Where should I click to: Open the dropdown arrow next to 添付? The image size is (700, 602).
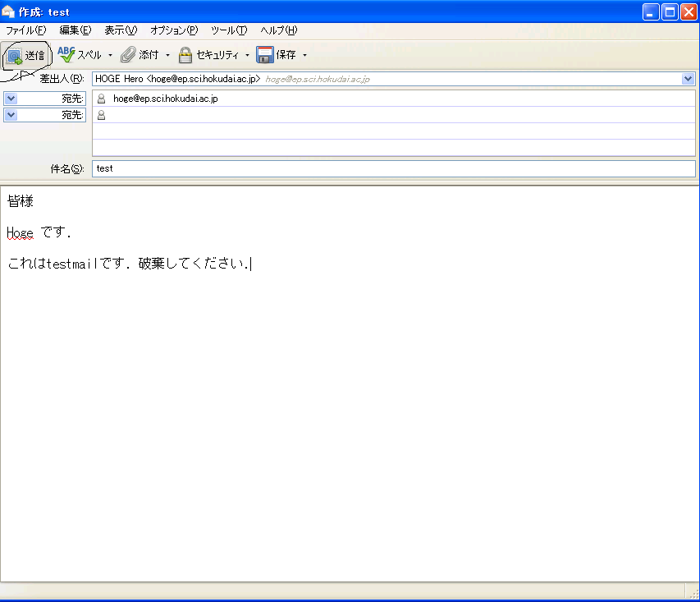[168, 56]
